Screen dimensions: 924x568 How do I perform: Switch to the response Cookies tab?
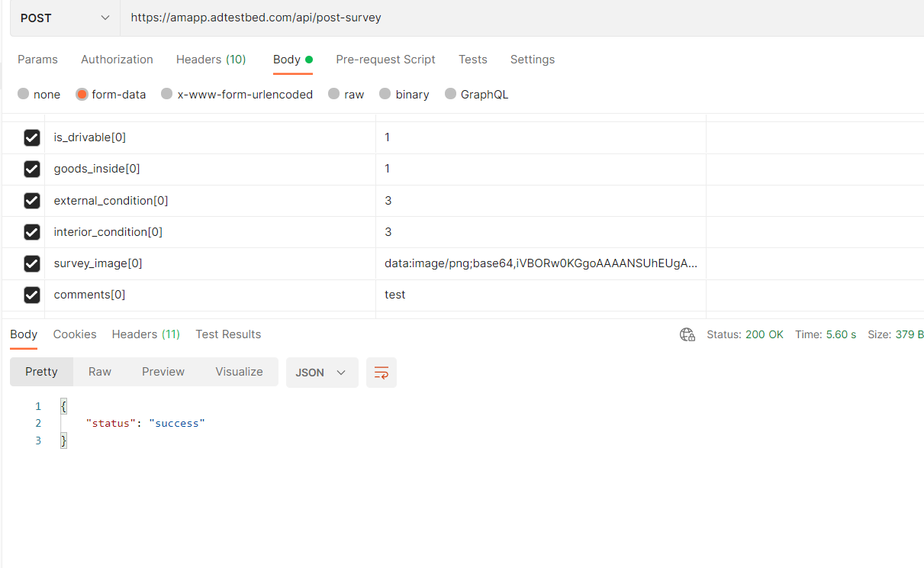point(75,334)
